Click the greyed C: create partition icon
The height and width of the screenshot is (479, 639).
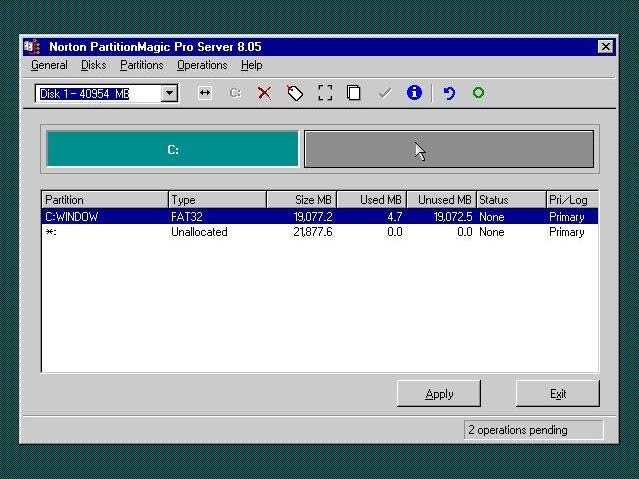coord(235,93)
